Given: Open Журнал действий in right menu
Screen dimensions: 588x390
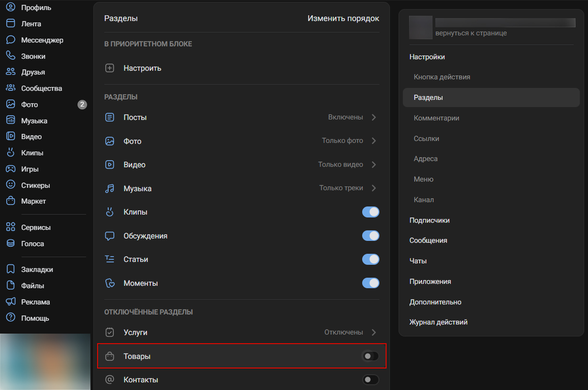Looking at the screenshot, I should tap(438, 322).
